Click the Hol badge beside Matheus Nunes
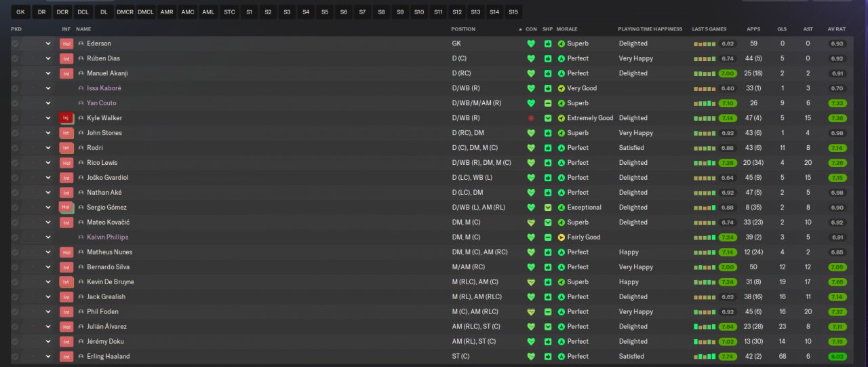Viewport: 868px width, 367px height. (x=66, y=252)
